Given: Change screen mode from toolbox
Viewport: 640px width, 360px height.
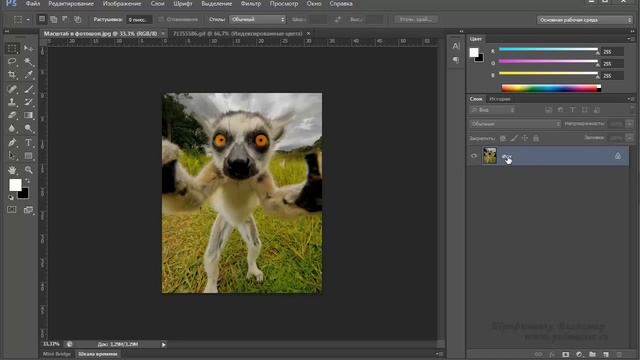Looking at the screenshot, I should [28, 210].
